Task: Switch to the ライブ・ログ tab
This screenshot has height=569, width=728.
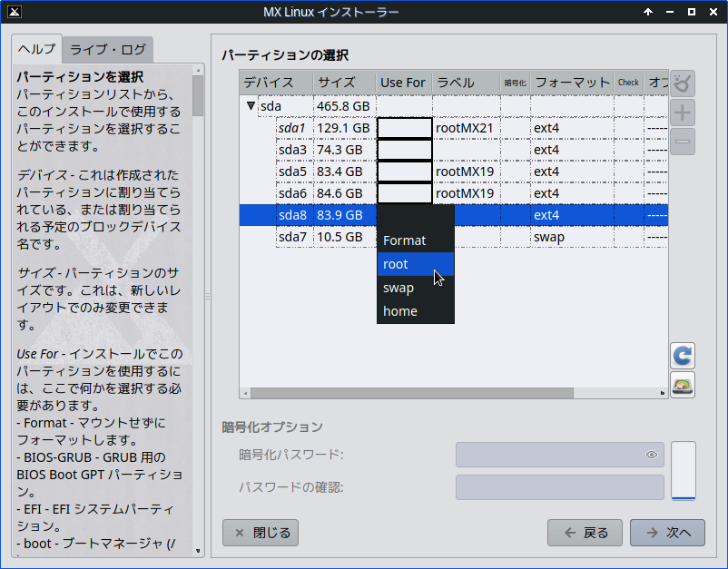Action: [x=108, y=49]
